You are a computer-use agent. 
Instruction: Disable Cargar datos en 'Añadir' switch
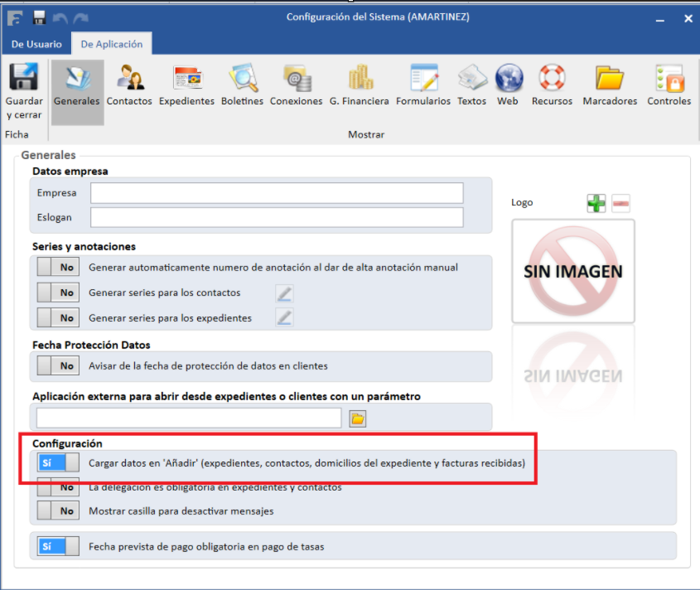(58, 463)
